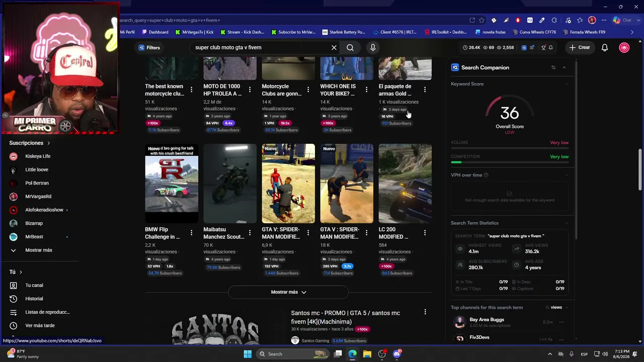The height and width of the screenshot is (362, 644).
Task: Open options for 'WHICH ONE IS YOUR BIKE?' short
Action: click(x=366, y=89)
